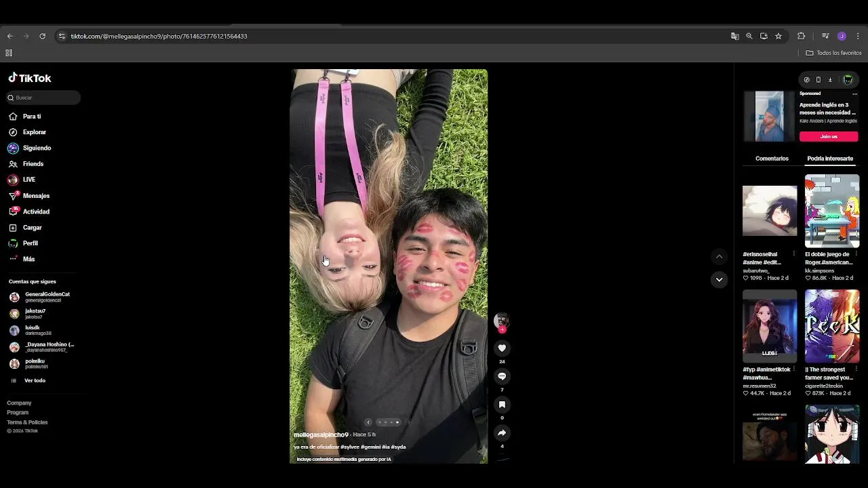Open browser extensions puzzle icon
Image resolution: width=868 pixels, height=488 pixels.
click(x=801, y=36)
